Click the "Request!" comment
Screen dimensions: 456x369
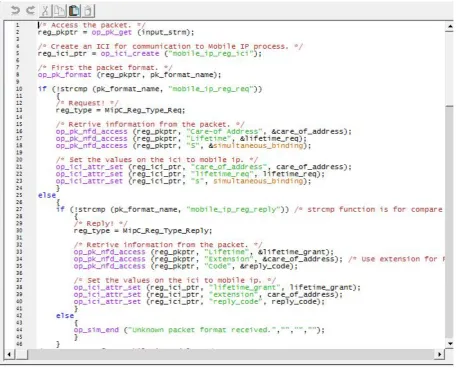pyautogui.click(x=87, y=103)
